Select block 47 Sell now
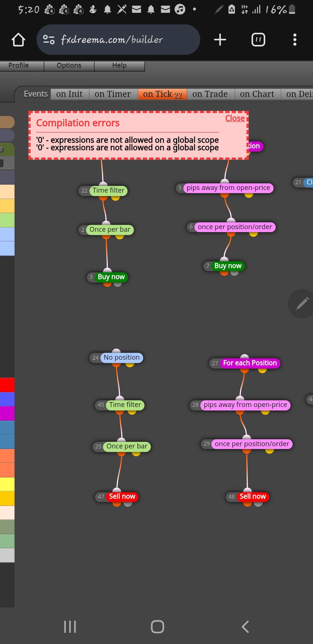 coord(122,497)
